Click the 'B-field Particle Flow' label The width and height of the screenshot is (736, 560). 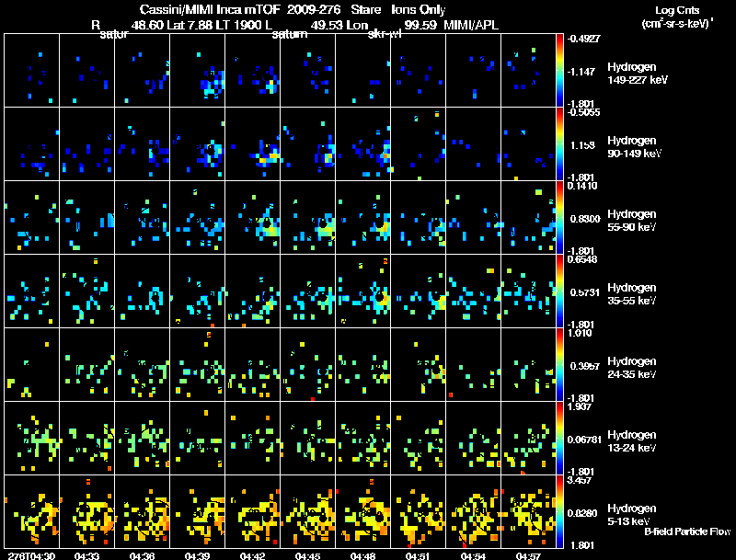pyautogui.click(x=687, y=531)
